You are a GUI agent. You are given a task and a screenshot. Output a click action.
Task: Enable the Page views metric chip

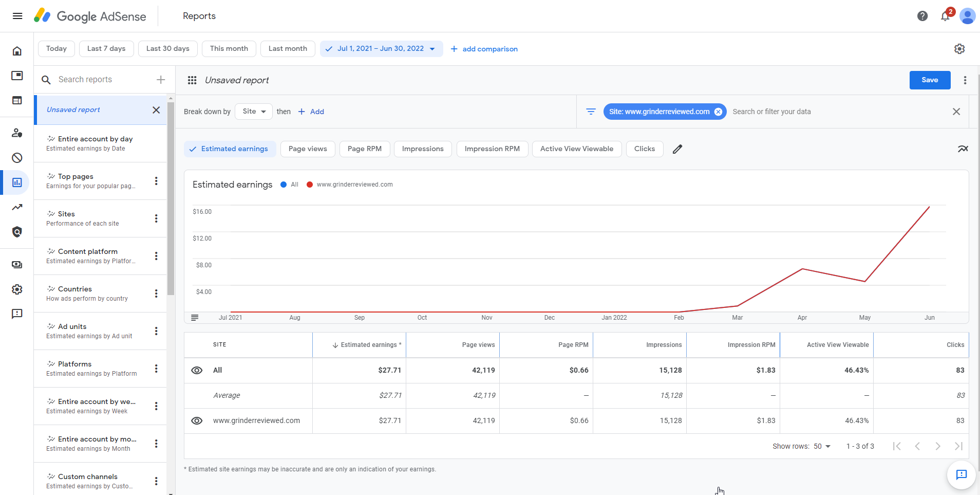click(x=308, y=149)
